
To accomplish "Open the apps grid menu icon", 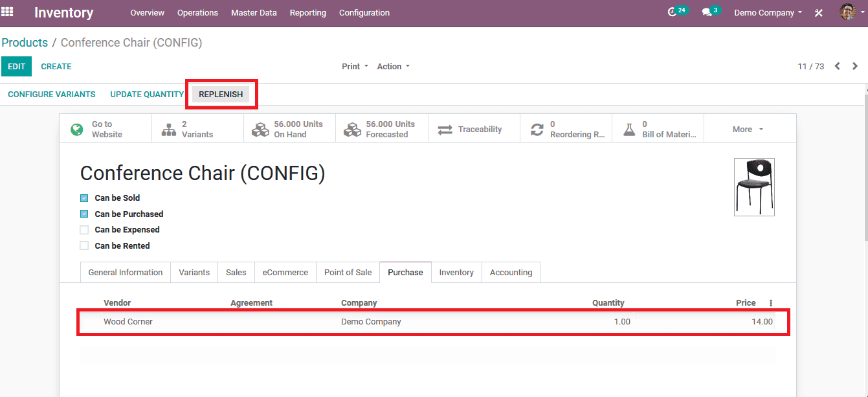I will click(7, 12).
